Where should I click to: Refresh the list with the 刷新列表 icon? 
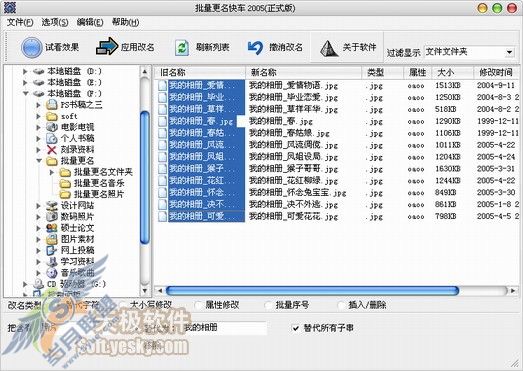(182, 47)
